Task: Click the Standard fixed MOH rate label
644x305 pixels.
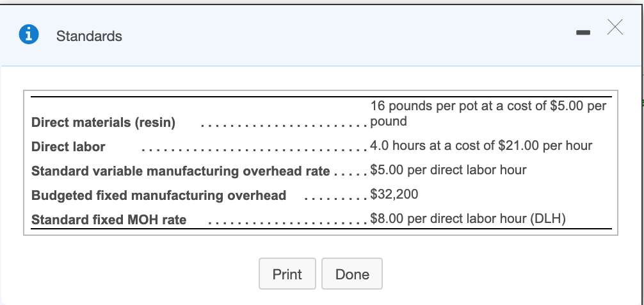Action: [109, 220]
